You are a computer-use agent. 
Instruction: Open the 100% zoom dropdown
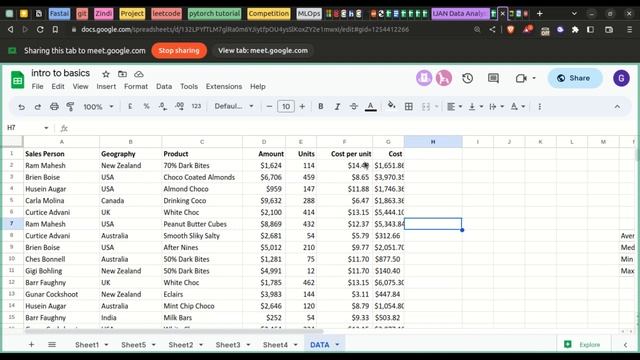98,107
